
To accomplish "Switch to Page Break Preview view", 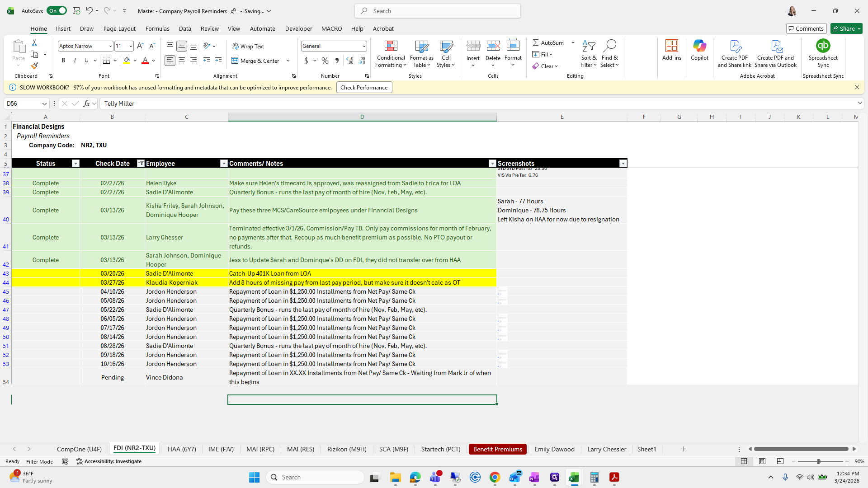I will pyautogui.click(x=780, y=461).
